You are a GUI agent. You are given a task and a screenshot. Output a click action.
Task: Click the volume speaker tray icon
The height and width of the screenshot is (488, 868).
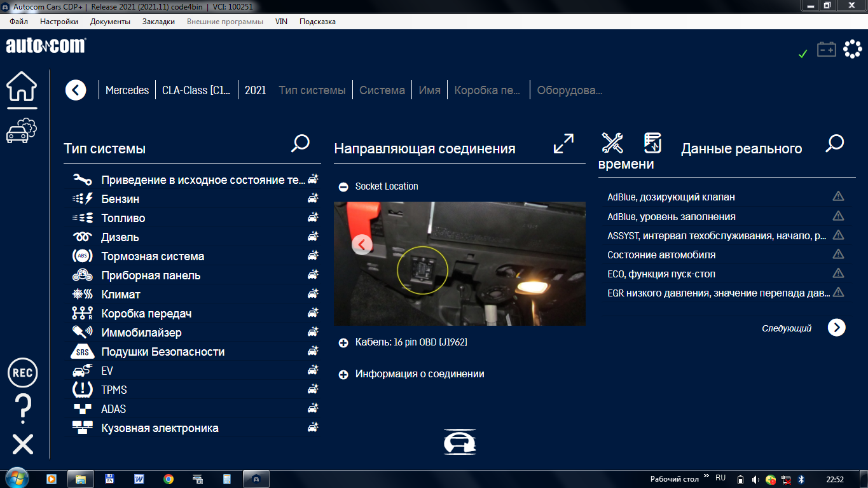(x=755, y=479)
